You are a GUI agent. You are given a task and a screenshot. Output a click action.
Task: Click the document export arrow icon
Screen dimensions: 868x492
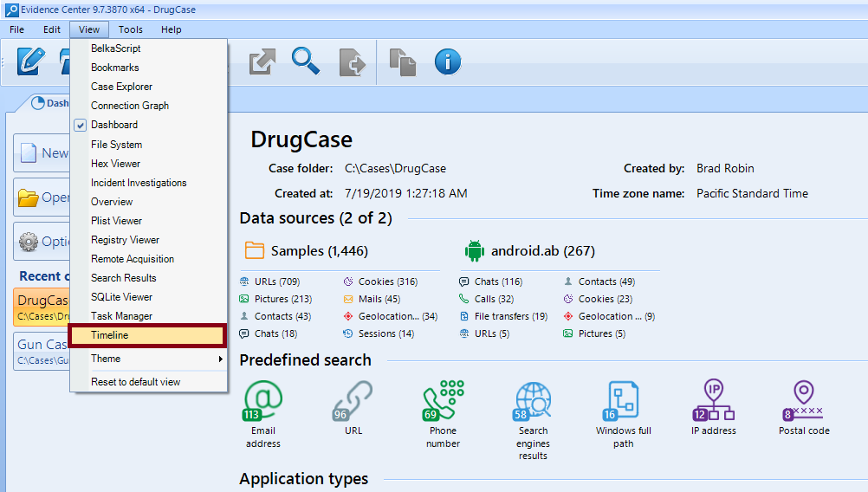point(352,62)
